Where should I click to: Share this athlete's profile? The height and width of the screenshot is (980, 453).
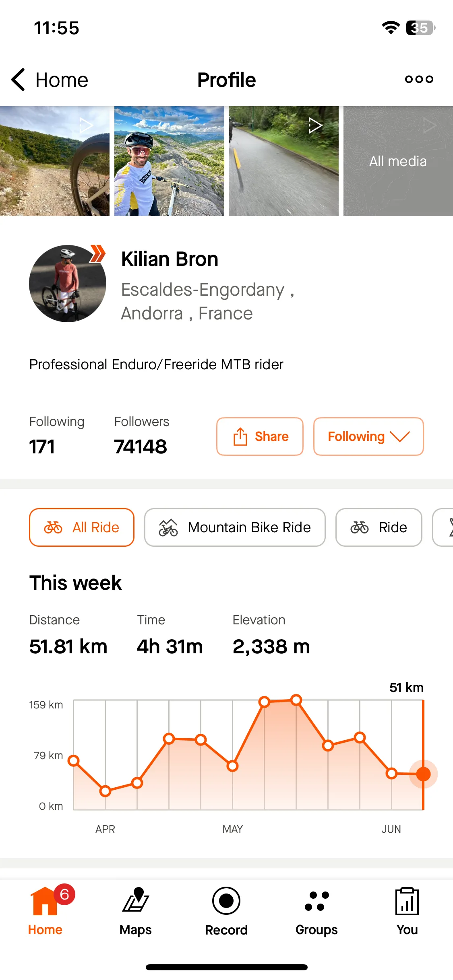(x=260, y=436)
